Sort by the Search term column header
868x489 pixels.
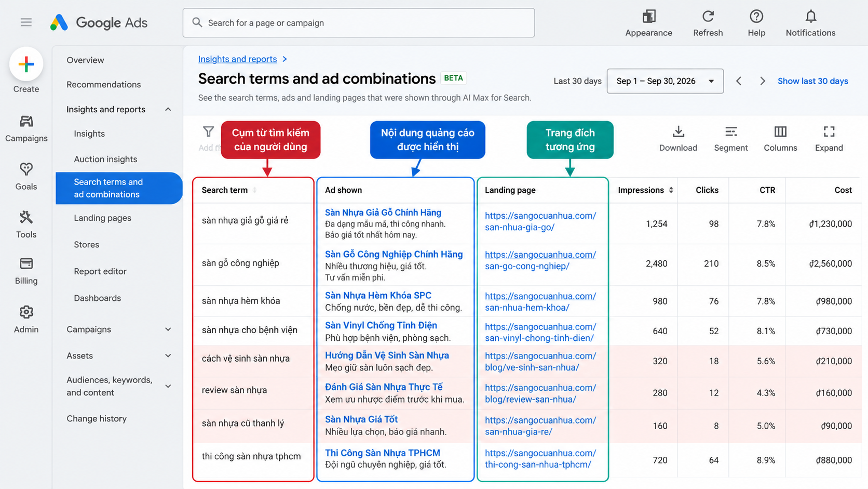229,190
